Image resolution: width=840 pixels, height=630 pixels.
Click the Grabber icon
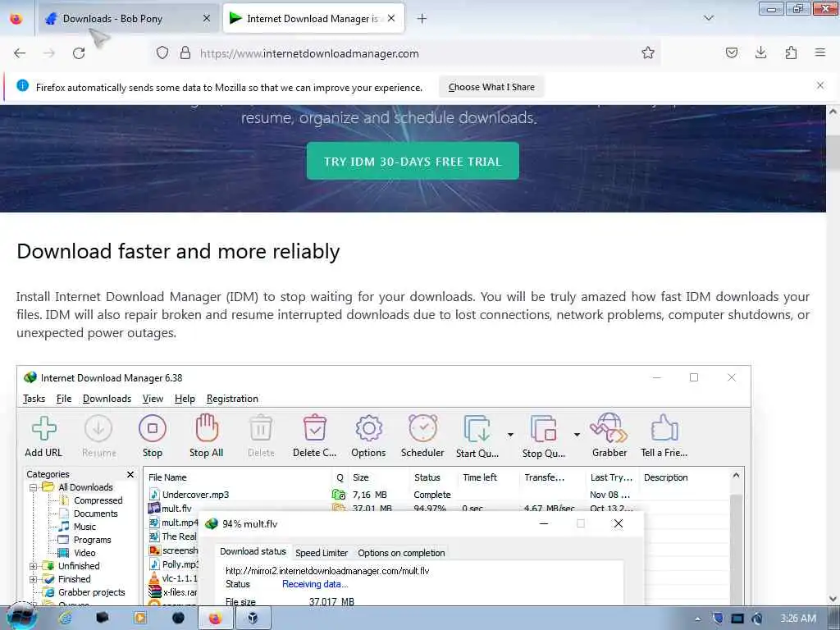coord(609,428)
